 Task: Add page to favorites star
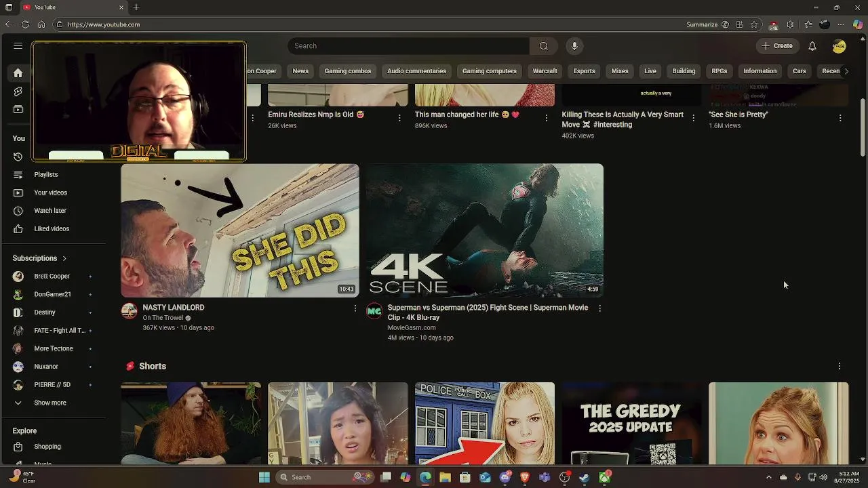click(x=754, y=24)
